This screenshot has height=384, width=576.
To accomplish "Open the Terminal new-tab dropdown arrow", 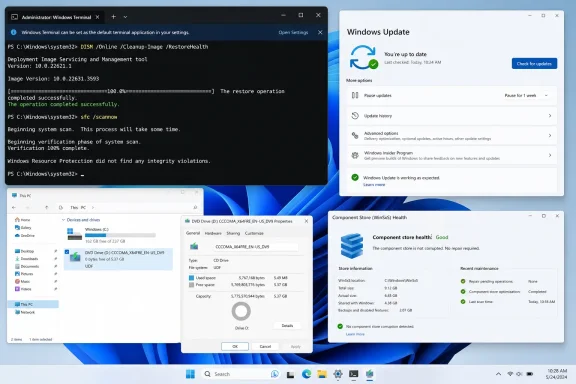I will (x=125, y=17).
